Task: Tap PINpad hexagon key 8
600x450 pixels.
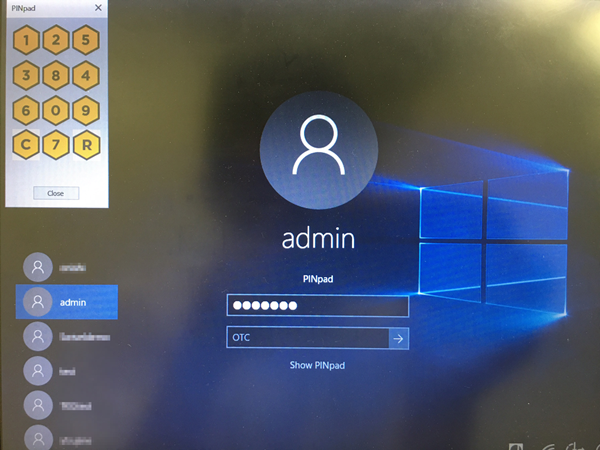Action: (56, 75)
